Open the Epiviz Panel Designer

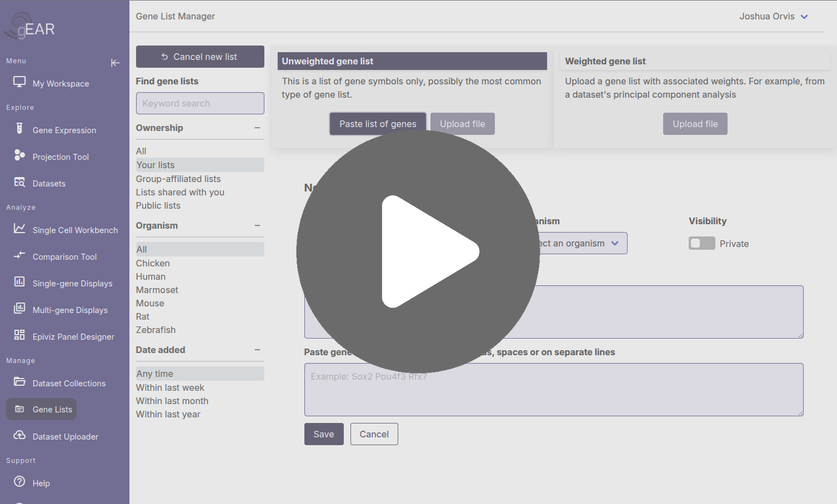[73, 336]
